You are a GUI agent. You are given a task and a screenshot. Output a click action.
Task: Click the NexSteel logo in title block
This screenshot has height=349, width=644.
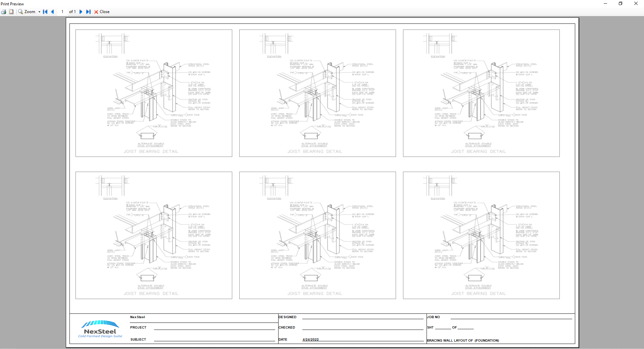click(x=100, y=329)
